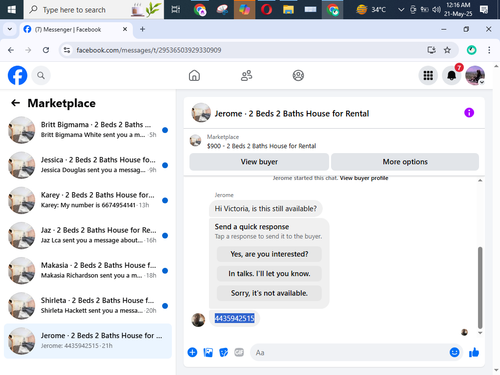Click browser back arrow
The image size is (500, 375).
(x=11, y=50)
